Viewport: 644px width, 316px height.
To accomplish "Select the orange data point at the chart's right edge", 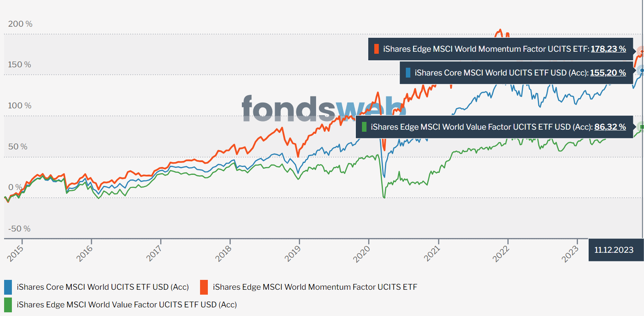I will point(642,52).
